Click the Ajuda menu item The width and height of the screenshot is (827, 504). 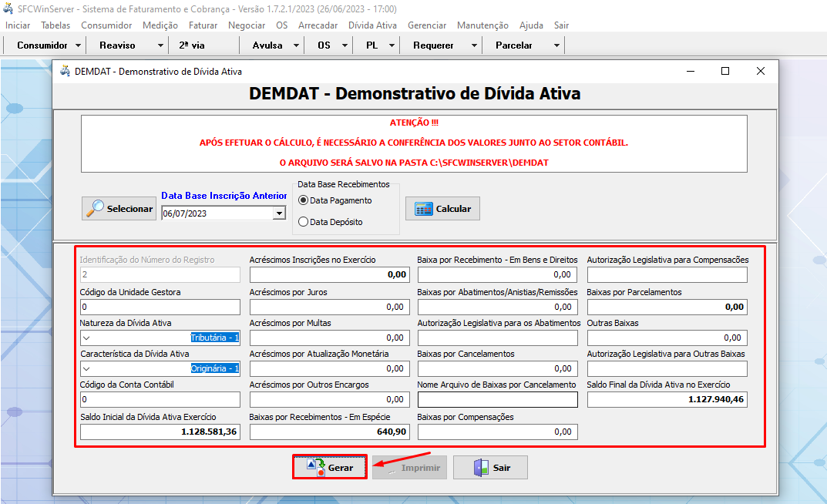(x=531, y=25)
